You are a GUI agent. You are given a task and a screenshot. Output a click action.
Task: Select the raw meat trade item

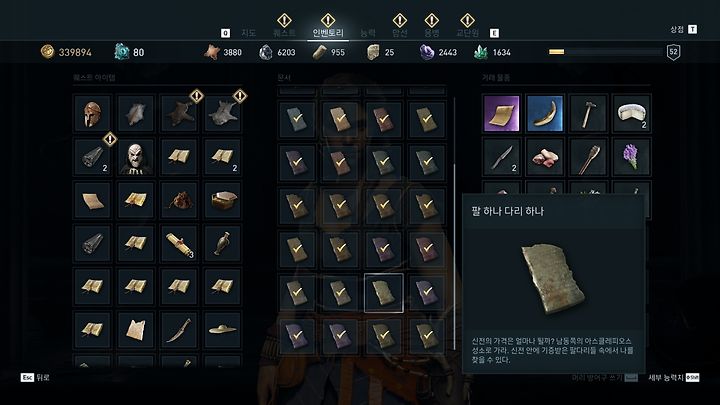tap(545, 157)
